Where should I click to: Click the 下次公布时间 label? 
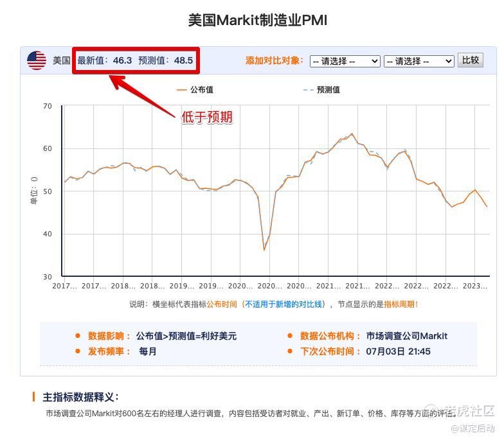tap(330, 351)
